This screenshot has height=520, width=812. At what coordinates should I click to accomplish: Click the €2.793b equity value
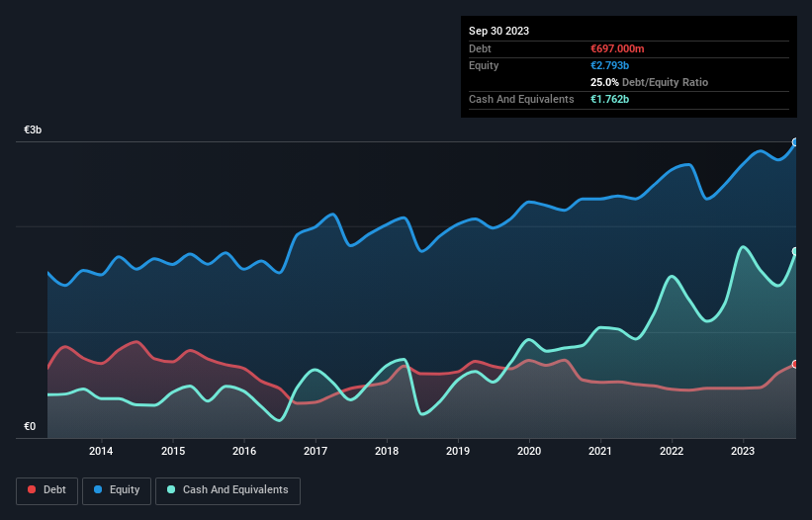[609, 65]
